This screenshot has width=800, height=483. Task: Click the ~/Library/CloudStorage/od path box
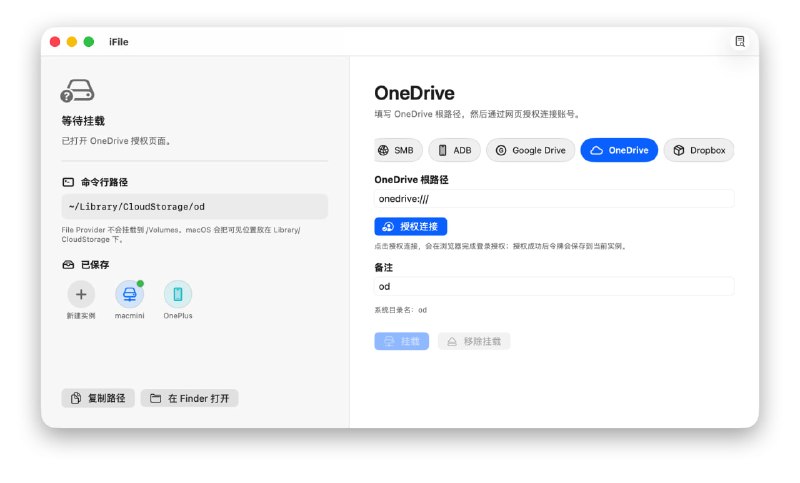[194, 207]
